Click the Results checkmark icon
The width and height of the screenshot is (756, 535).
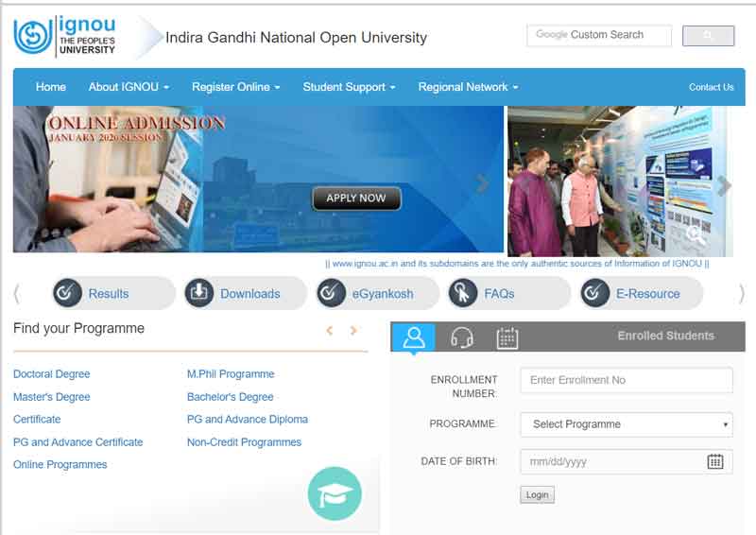click(67, 293)
